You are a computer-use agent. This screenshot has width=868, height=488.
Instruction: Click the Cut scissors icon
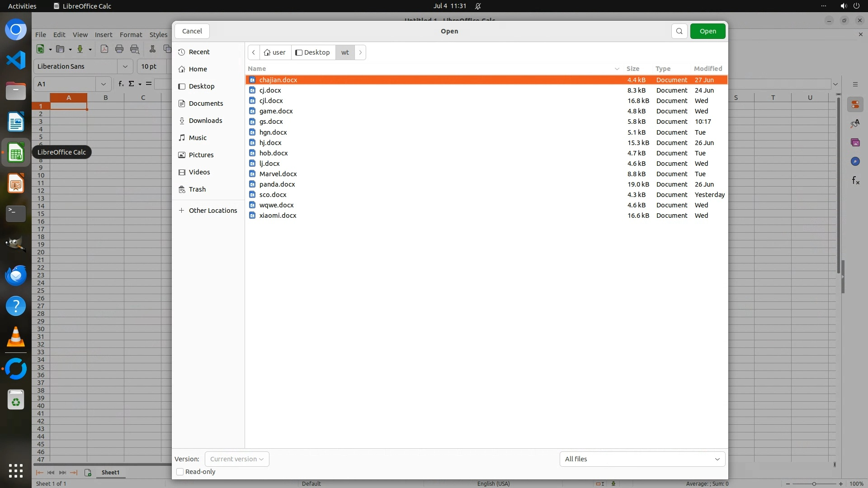pos(152,49)
